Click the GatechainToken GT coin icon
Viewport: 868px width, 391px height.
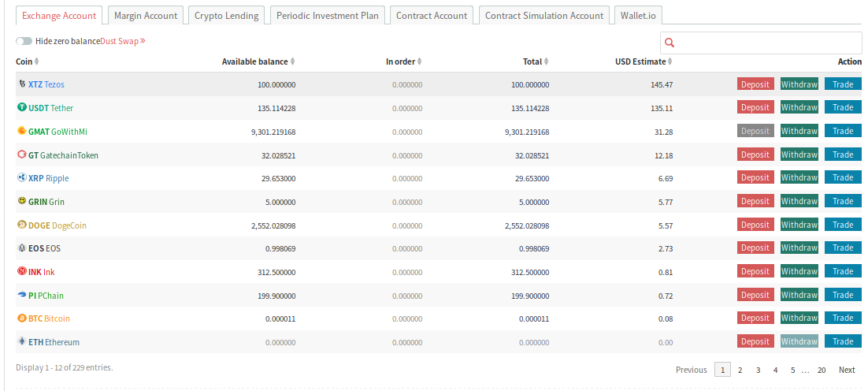point(22,155)
